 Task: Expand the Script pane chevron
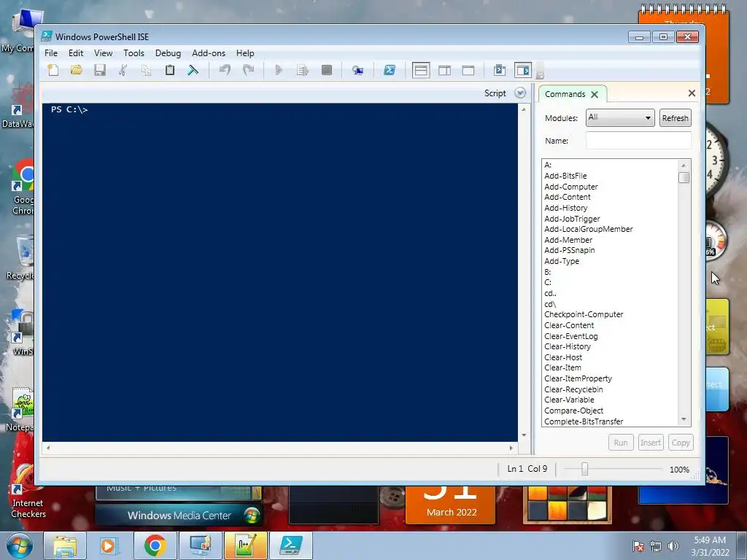click(x=520, y=93)
